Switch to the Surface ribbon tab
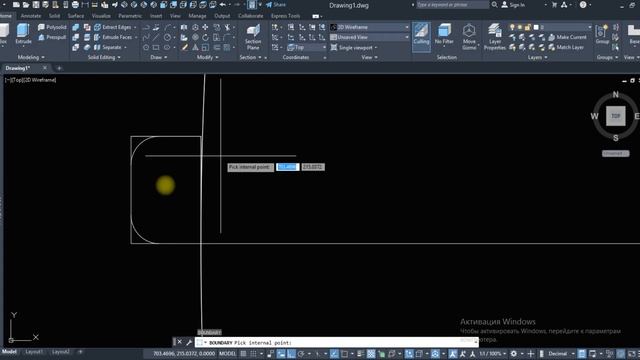The height and width of the screenshot is (360, 640). click(76, 16)
